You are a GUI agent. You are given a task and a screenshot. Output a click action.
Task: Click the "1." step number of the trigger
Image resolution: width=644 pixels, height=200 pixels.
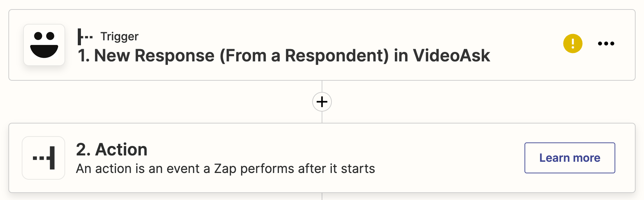pyautogui.click(x=83, y=55)
